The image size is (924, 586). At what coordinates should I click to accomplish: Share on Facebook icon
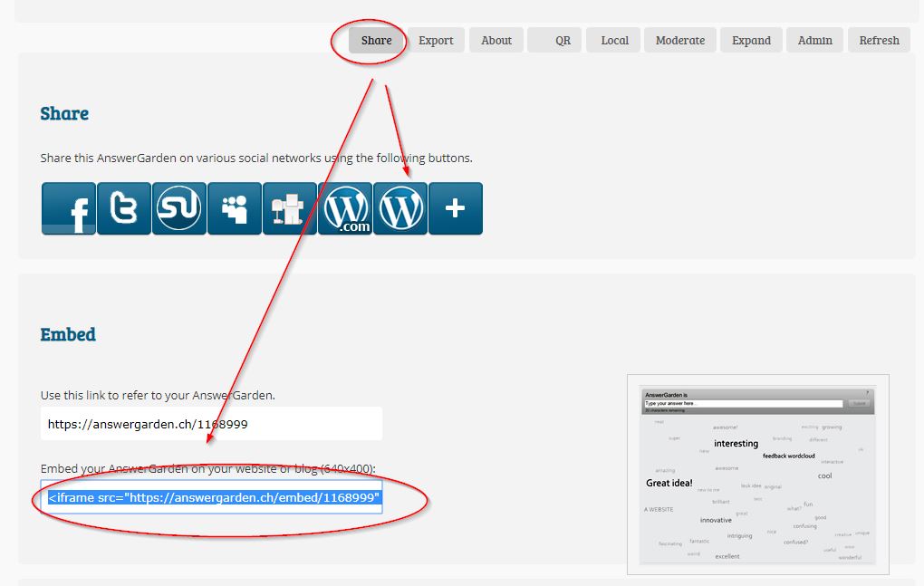pyautogui.click(x=68, y=208)
